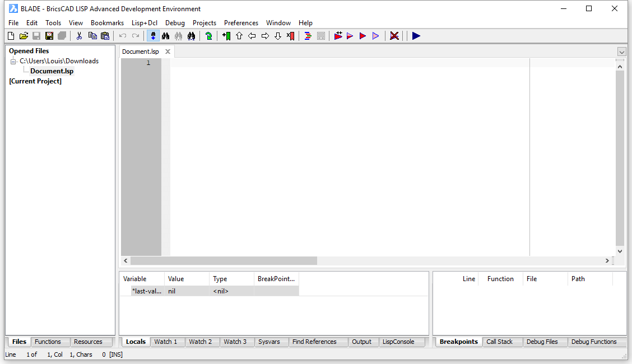Open the View menu
The width and height of the screenshot is (632, 364).
pos(76,23)
